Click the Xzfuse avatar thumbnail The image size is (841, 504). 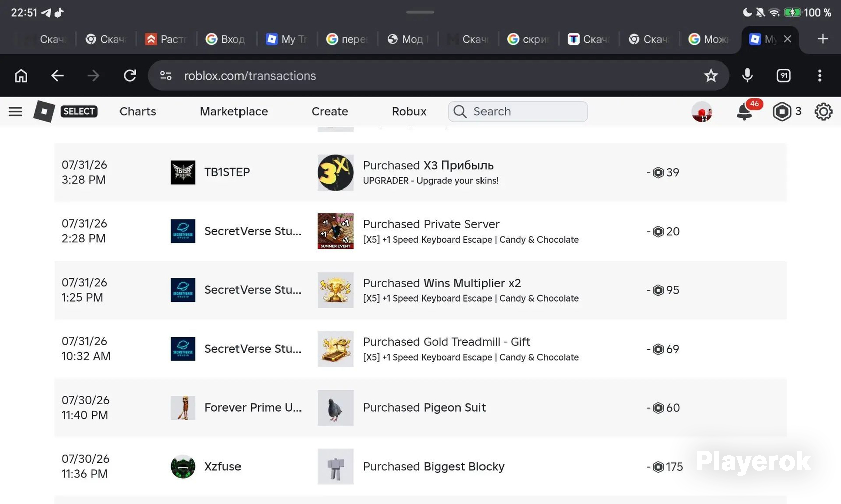(x=183, y=466)
